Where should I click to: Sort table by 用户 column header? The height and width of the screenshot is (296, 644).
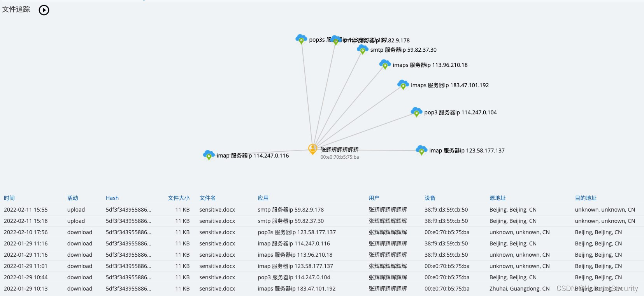click(x=374, y=198)
